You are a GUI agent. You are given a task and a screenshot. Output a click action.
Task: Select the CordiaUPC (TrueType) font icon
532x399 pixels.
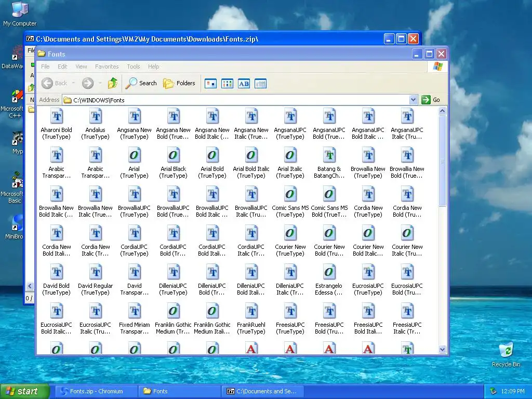[x=135, y=233]
